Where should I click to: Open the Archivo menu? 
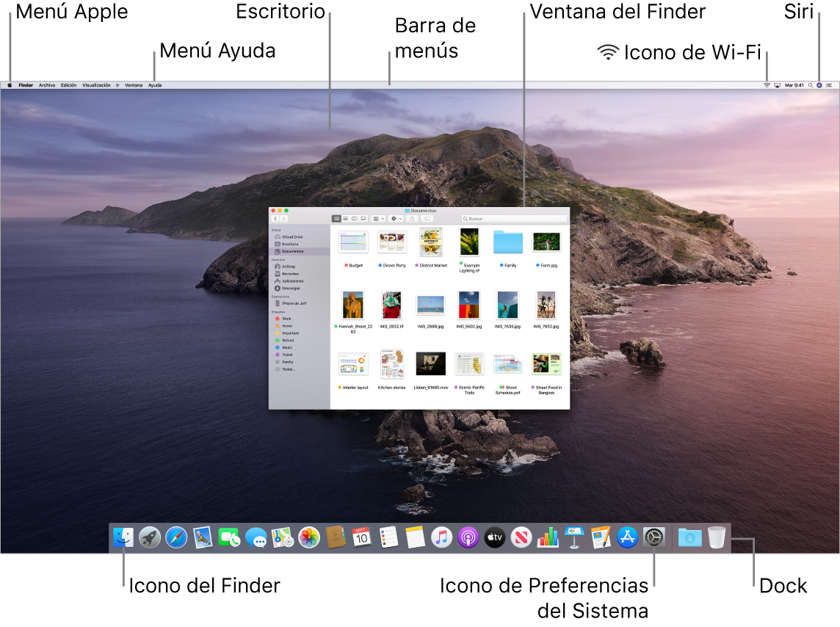click(47, 84)
